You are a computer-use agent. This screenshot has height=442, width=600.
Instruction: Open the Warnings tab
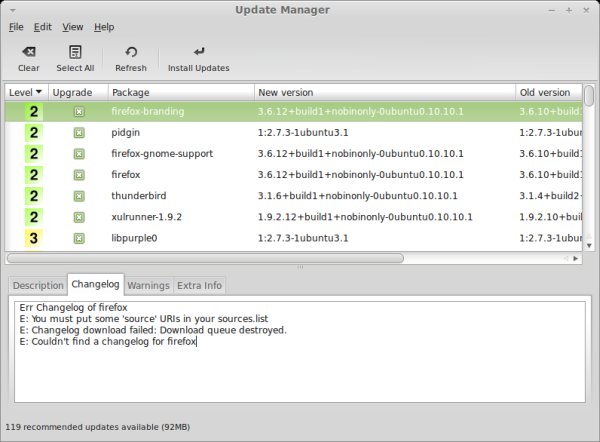click(x=148, y=285)
